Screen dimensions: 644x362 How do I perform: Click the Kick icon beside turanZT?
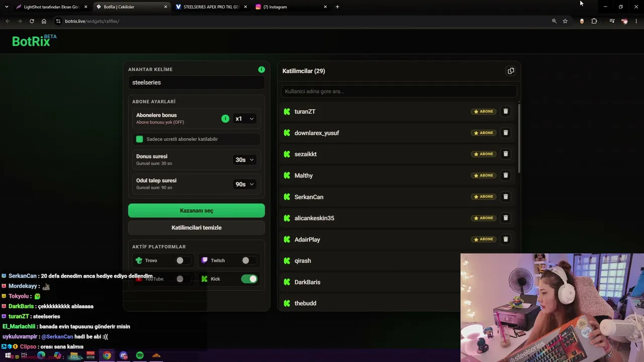[x=287, y=112]
